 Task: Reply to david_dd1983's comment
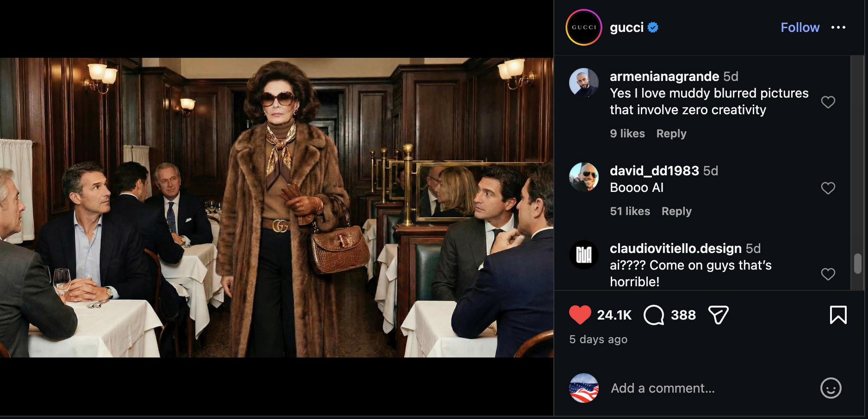[676, 211]
